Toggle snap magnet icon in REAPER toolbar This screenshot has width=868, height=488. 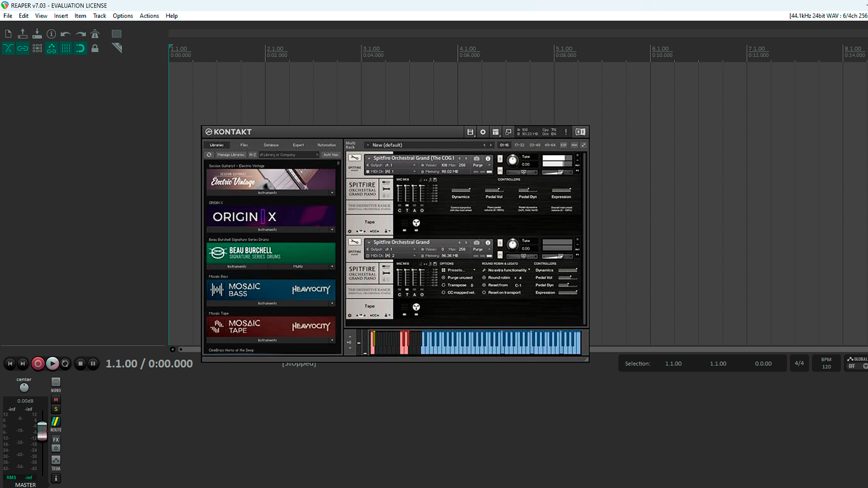(81, 48)
